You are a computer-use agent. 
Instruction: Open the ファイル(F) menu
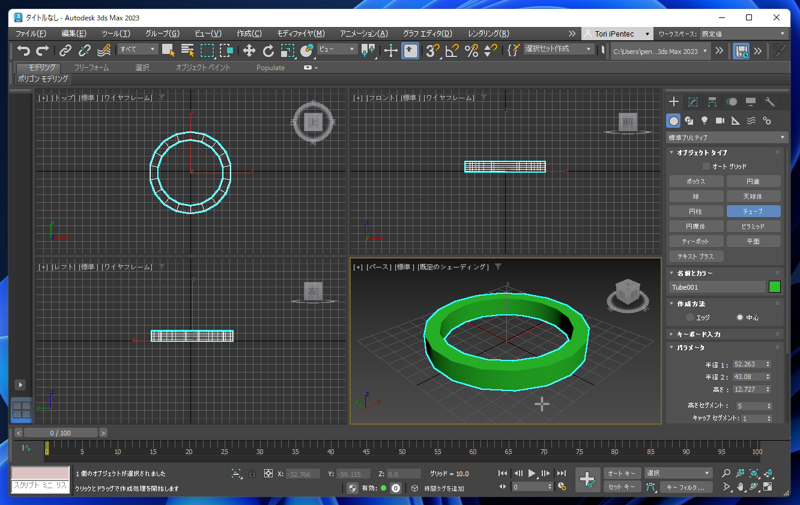[31, 34]
